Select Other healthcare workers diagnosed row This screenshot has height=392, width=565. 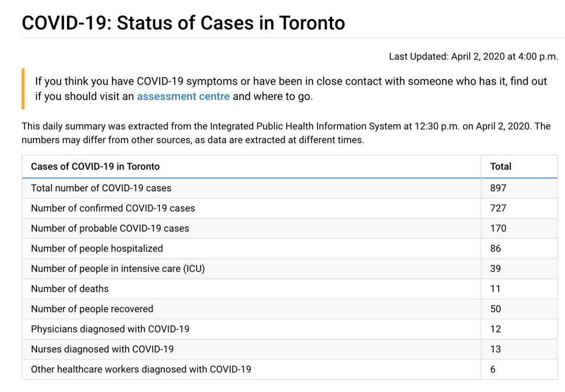click(x=289, y=370)
